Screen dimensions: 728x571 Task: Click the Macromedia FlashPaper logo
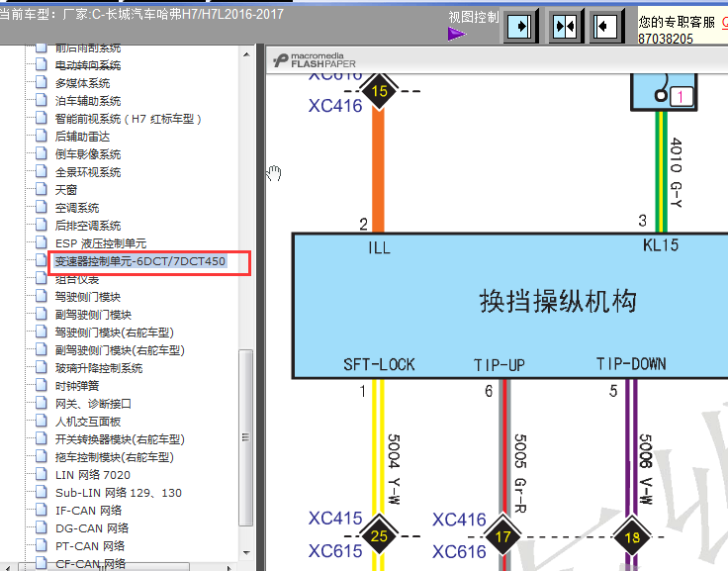tap(315, 60)
